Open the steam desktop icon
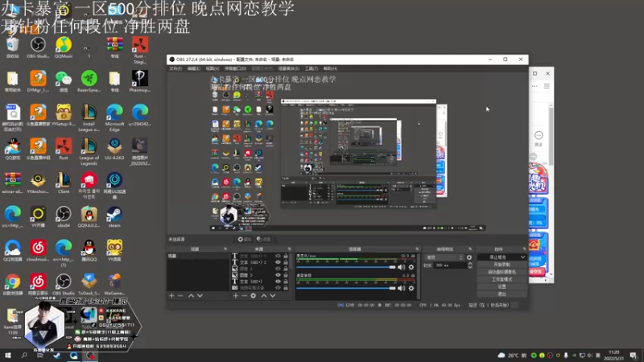The width and height of the screenshot is (644, 362). tap(114, 217)
